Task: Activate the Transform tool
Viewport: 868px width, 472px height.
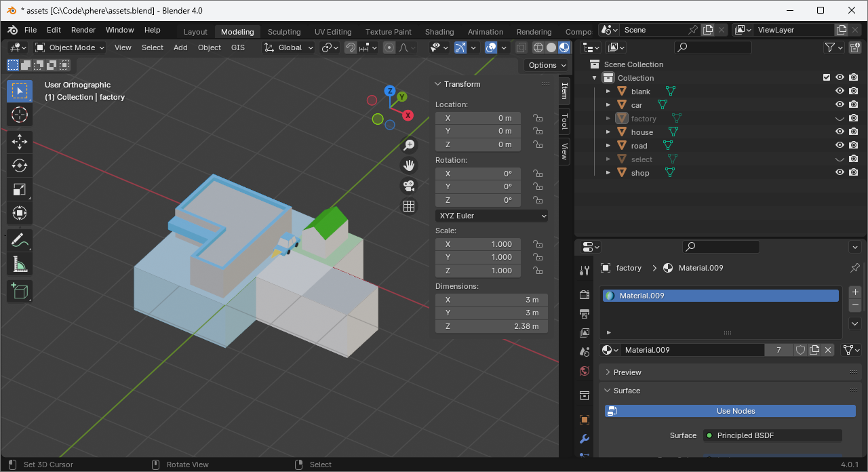Action: pyautogui.click(x=20, y=213)
